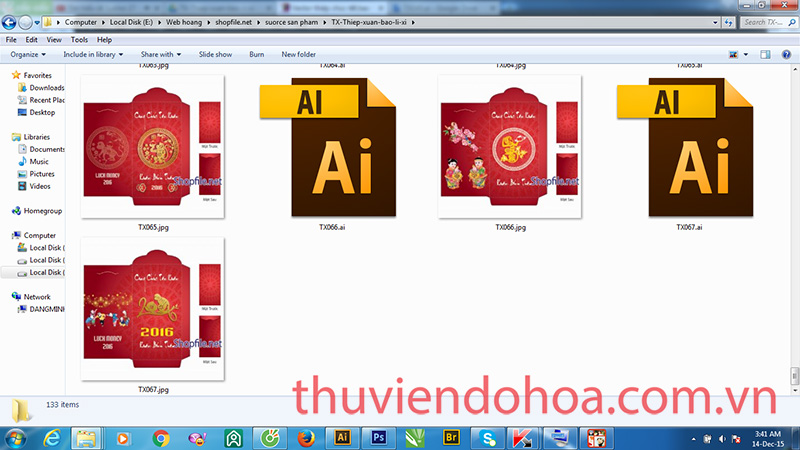Image resolution: width=800 pixels, height=450 pixels.
Task: Open the Change your view icon
Action: [x=734, y=55]
